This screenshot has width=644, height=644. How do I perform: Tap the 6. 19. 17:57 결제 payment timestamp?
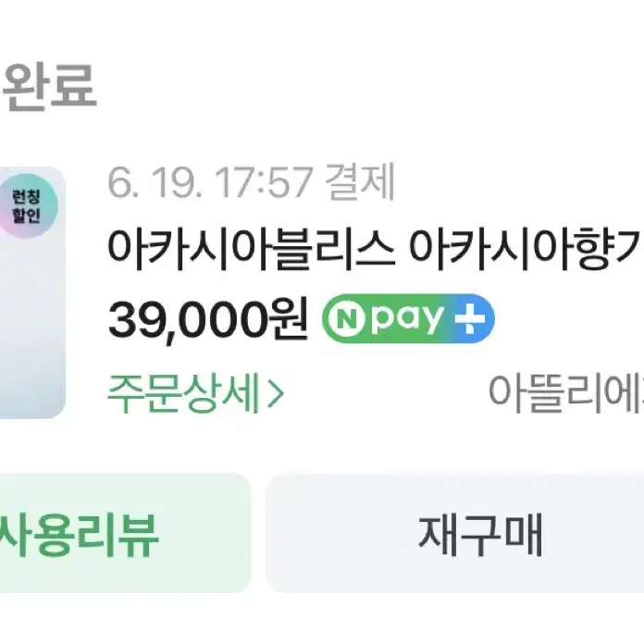pyautogui.click(x=251, y=182)
